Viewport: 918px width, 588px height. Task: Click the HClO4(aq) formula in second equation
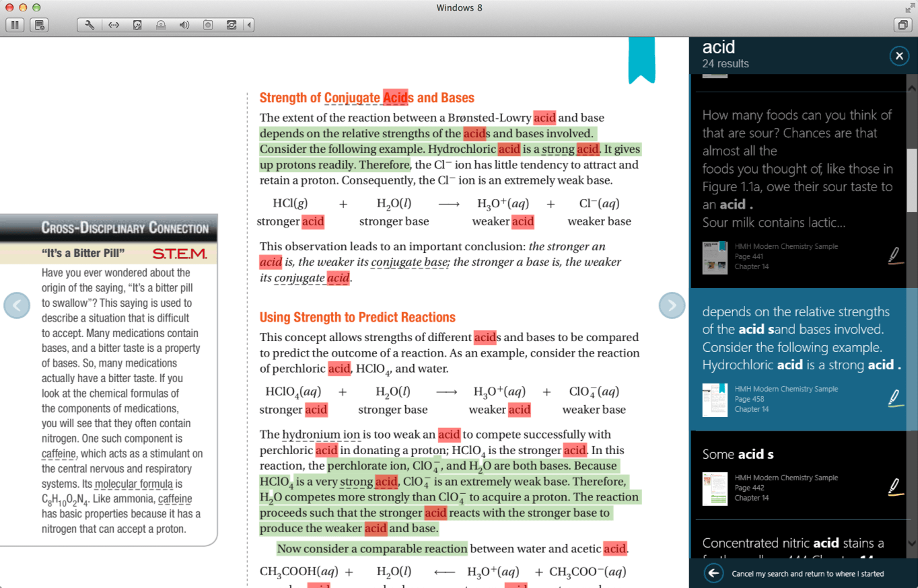293,392
